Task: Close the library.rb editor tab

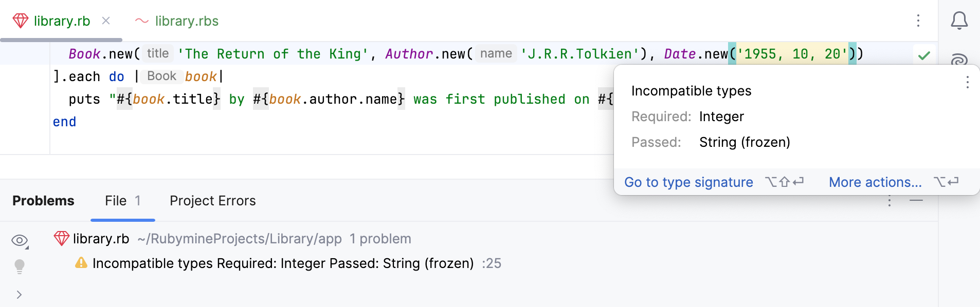Action: [106, 21]
